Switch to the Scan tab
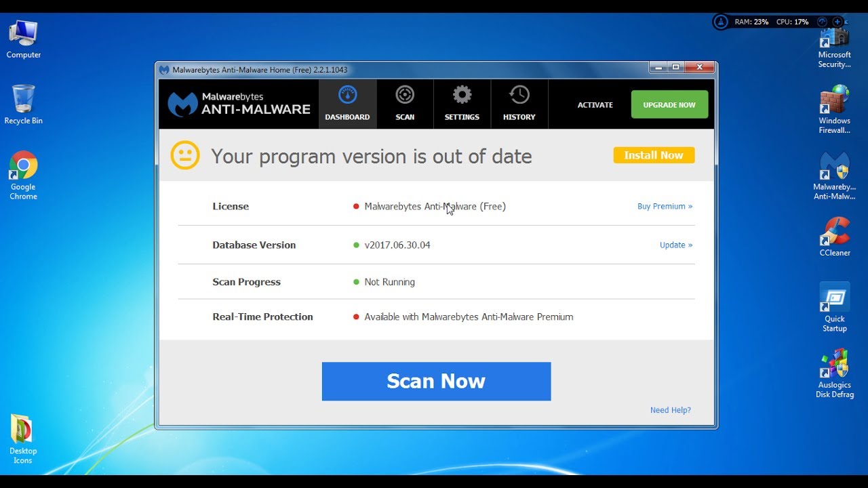 coord(405,104)
